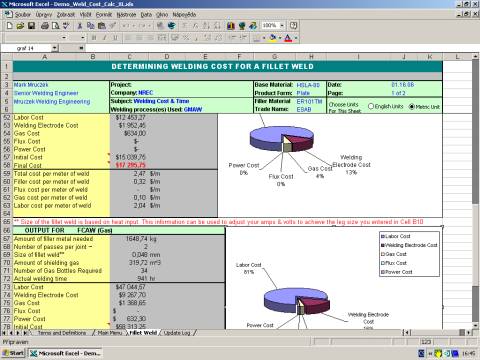Open the Office Assistant help icon
Screen dimensions: 480x360
[x=293, y=26]
